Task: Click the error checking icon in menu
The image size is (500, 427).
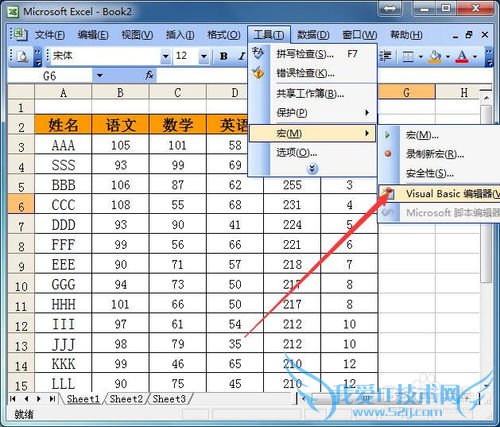Action: (258, 73)
